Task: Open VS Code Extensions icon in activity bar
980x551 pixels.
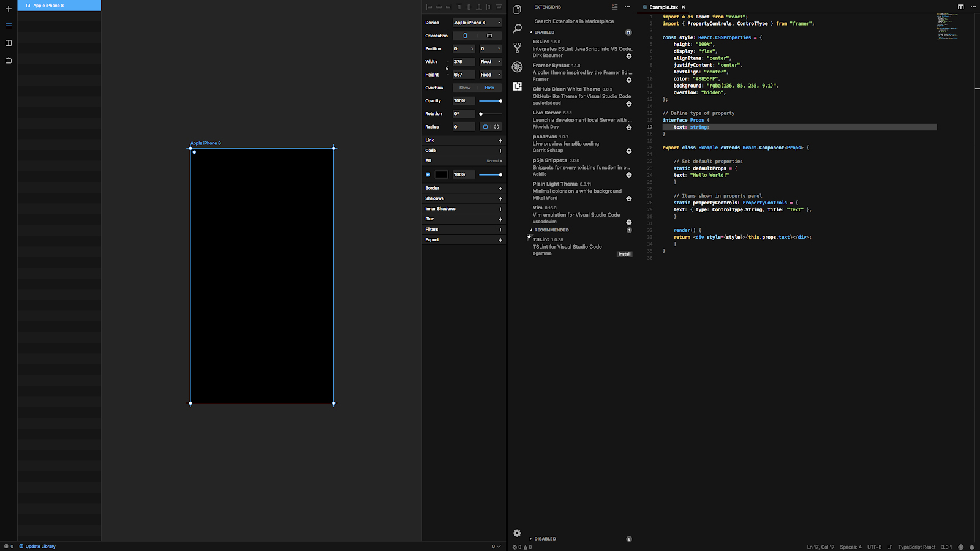Action: (518, 86)
